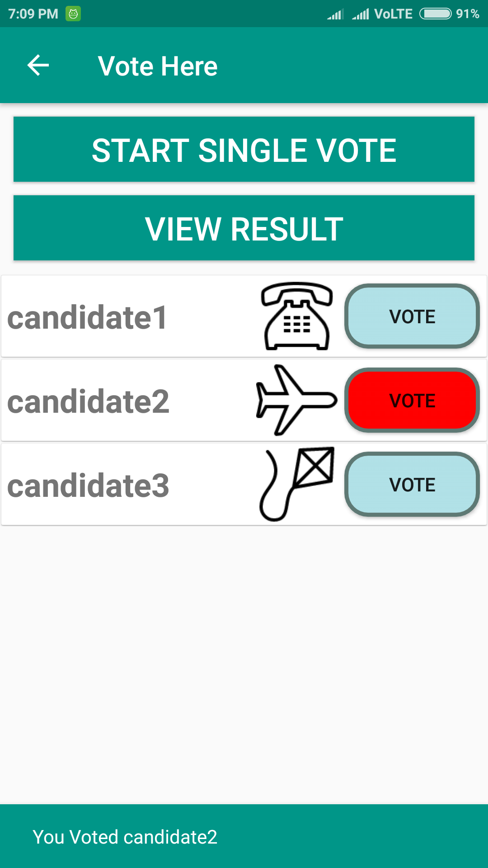Cast vote for candidate3
Screen dimensions: 488x868
point(412,485)
